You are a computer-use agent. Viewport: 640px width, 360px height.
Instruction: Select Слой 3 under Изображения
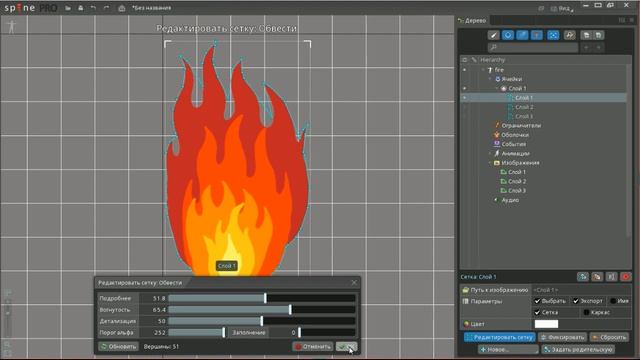(x=517, y=191)
